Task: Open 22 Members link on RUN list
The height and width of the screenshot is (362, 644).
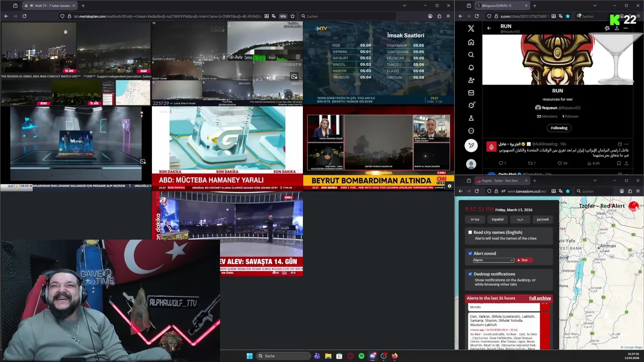Action: pyautogui.click(x=547, y=116)
